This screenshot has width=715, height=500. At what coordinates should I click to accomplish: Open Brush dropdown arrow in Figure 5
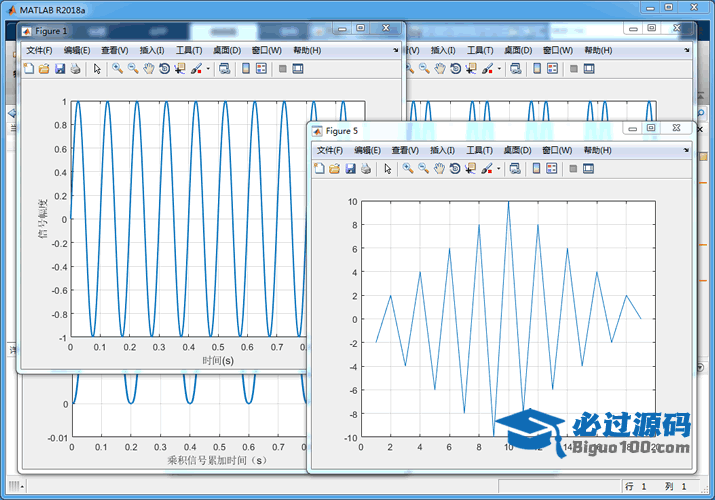pos(498,169)
